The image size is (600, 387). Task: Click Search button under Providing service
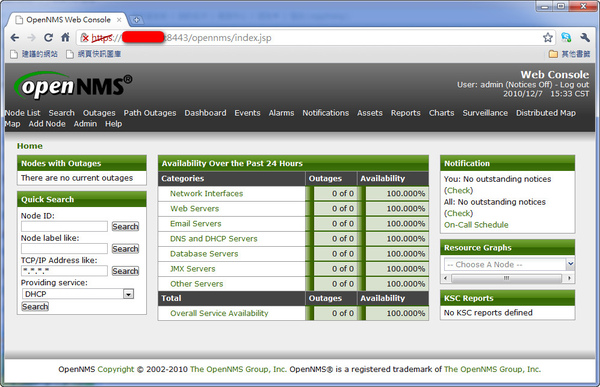pos(35,306)
